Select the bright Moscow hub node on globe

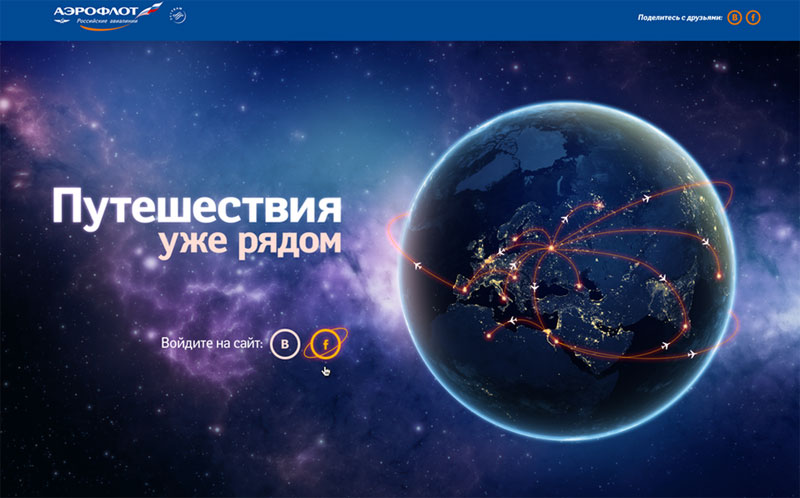(x=550, y=247)
